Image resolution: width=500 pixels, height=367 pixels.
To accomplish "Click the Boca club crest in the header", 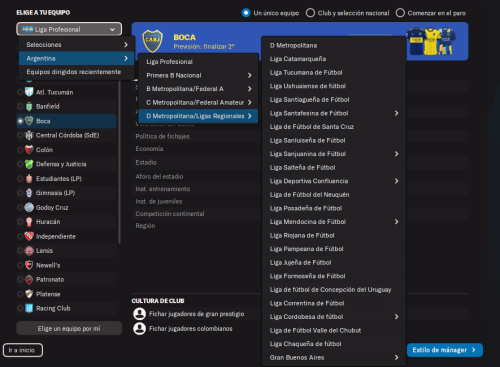I will (x=152, y=41).
